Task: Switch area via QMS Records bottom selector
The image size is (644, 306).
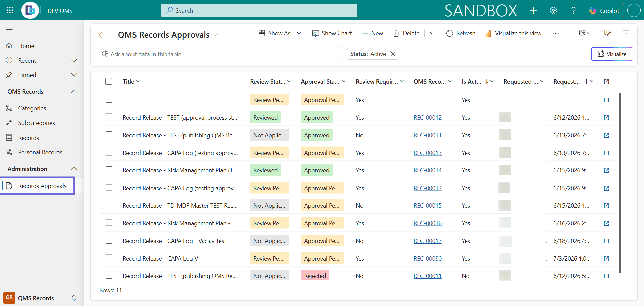Action: [42, 298]
